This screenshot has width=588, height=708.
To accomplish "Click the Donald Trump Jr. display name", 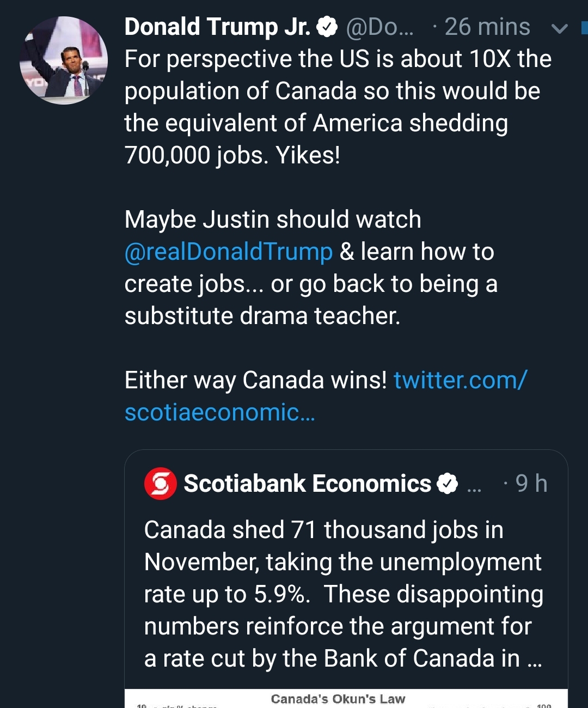I will tap(217, 27).
